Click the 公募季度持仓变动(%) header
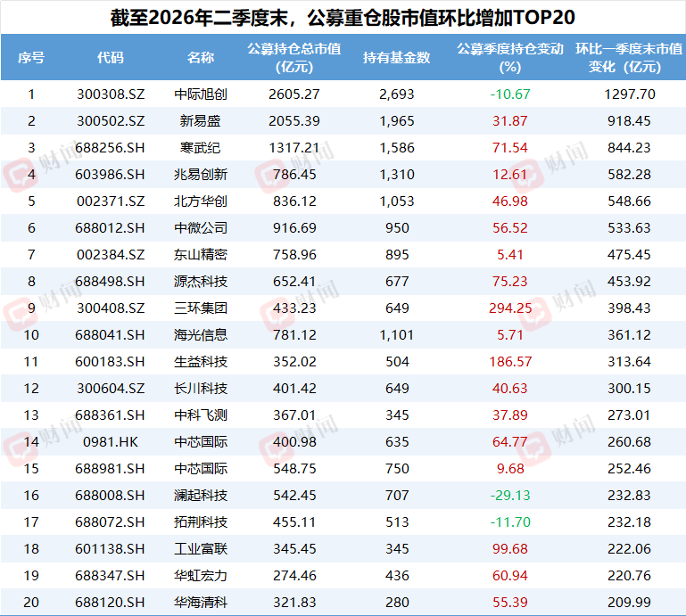Image resolution: width=686 pixels, height=616 pixels. click(x=510, y=57)
